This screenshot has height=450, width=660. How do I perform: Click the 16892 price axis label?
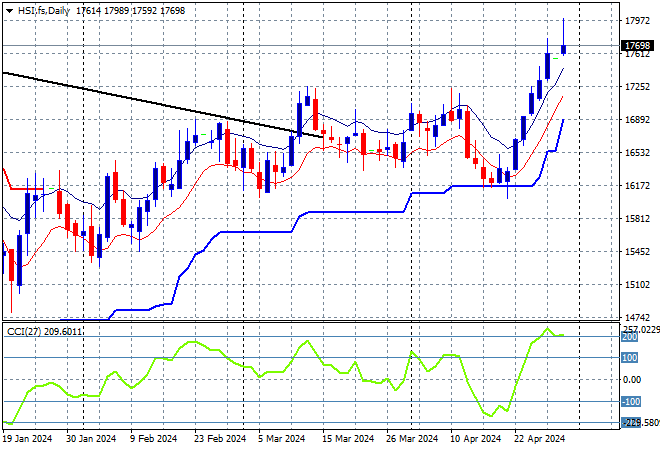(x=637, y=120)
